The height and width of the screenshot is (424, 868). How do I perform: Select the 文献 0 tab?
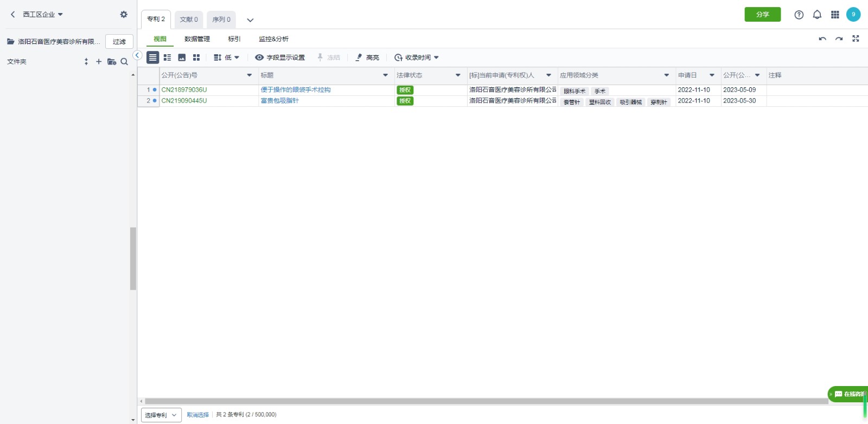(x=189, y=20)
